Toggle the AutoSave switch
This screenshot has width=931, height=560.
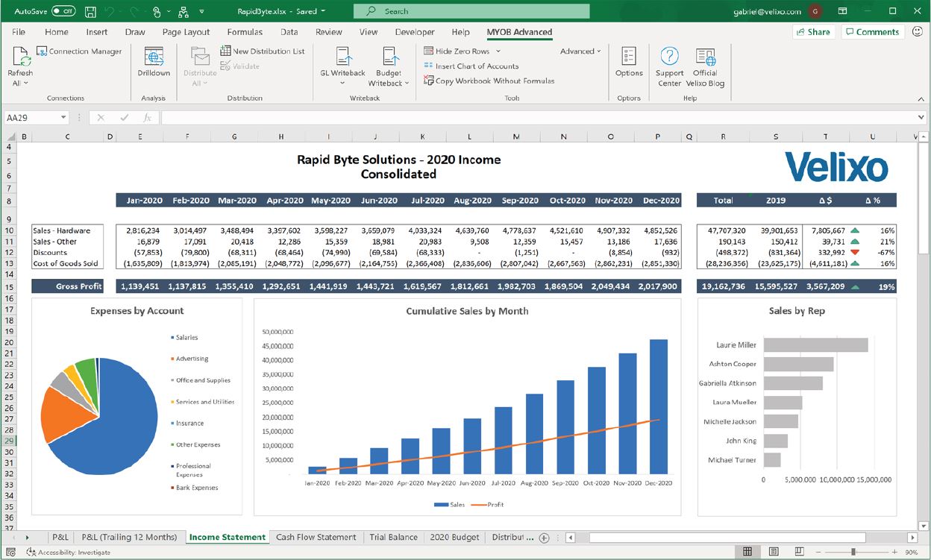(x=63, y=11)
